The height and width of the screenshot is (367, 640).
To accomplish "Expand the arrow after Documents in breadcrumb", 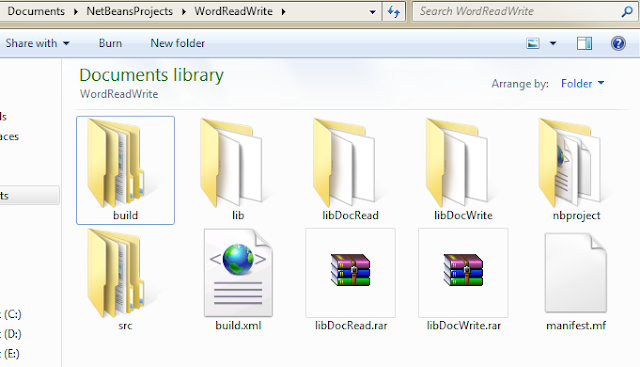I will click(76, 12).
